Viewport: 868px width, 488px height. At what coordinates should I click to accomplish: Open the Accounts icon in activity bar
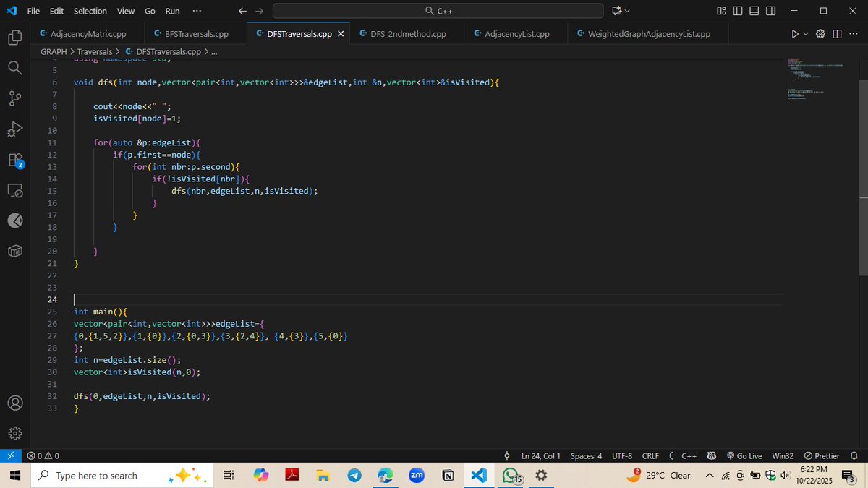[x=14, y=403]
